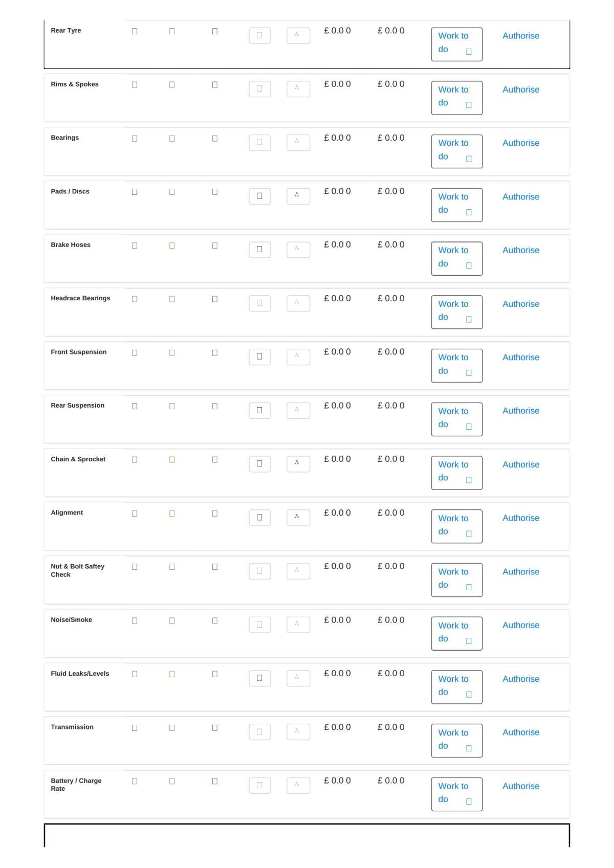Click the dotted icon button in Chain & Sprocket row
Screen dimensions: 614x868
pyautogui.click(x=298, y=464)
